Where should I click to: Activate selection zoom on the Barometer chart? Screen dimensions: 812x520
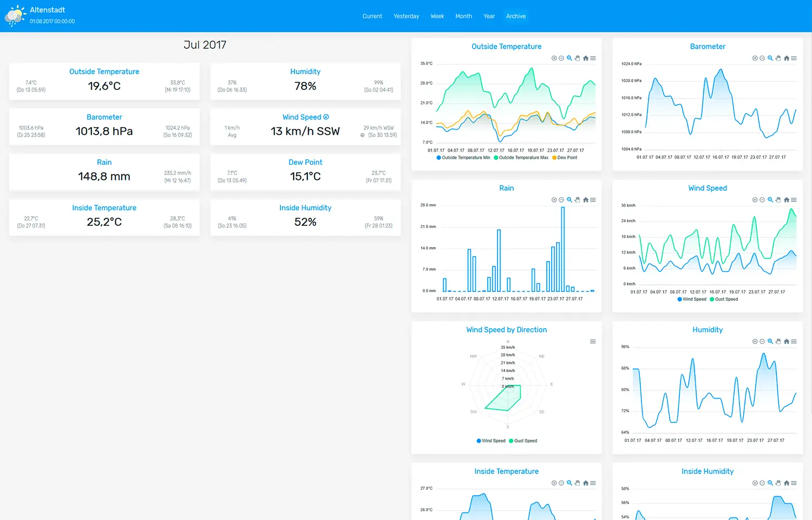coord(770,58)
